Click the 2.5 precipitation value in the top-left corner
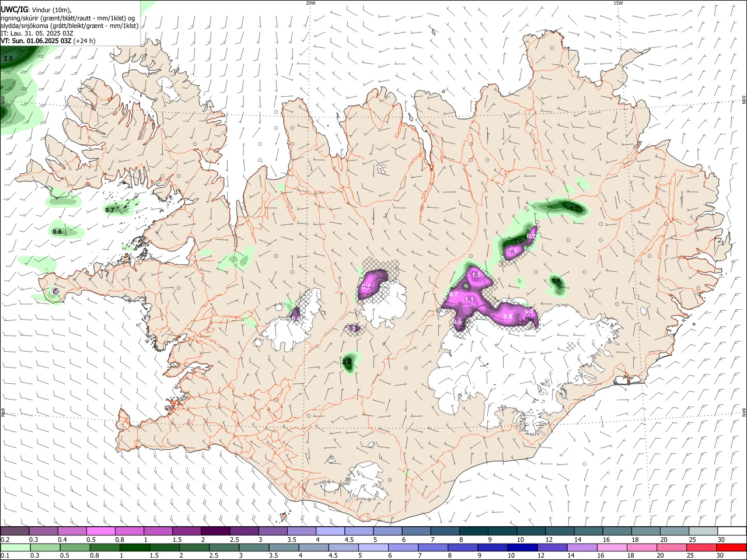This screenshot has width=747, height=560. pyautogui.click(x=8, y=59)
